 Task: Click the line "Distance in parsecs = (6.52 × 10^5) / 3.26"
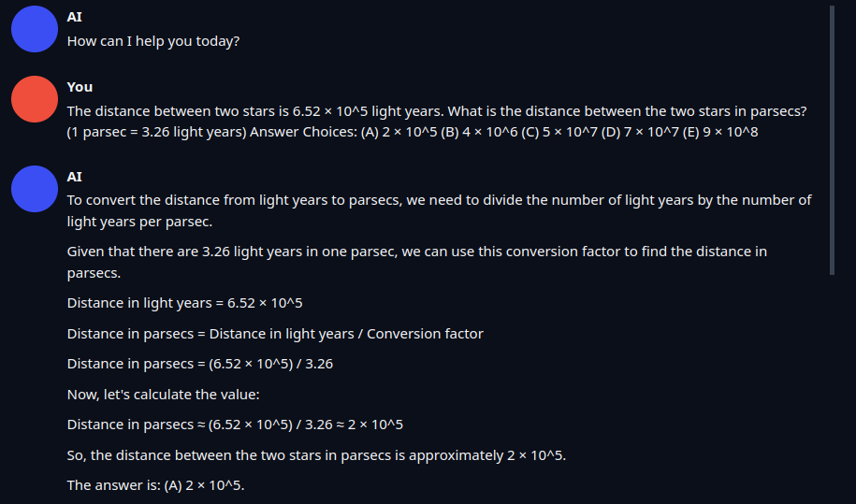199,364
